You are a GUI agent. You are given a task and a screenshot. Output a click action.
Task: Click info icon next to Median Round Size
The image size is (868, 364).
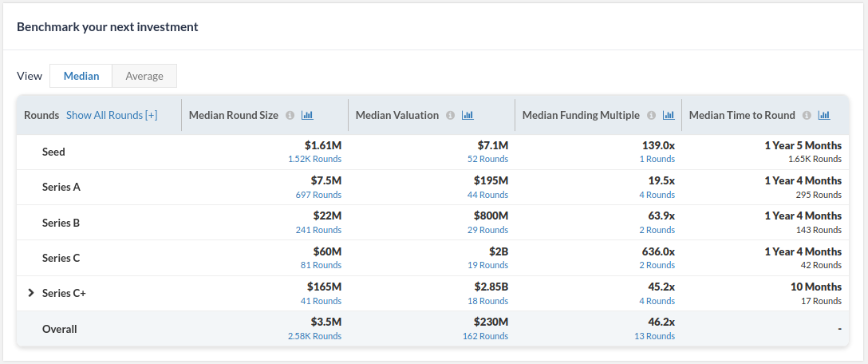point(290,115)
